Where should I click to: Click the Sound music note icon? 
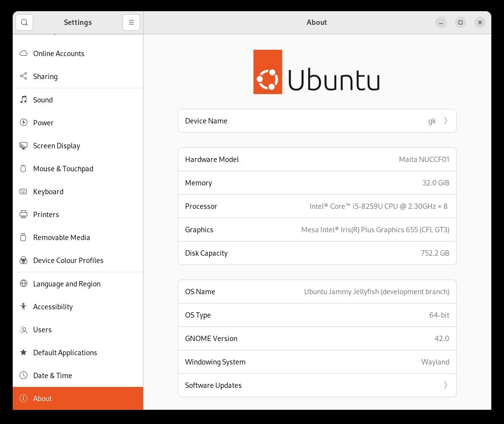[x=23, y=100]
